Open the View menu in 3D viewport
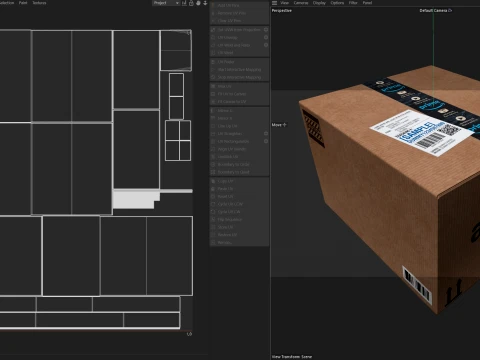480x360 pixels. [284, 3]
